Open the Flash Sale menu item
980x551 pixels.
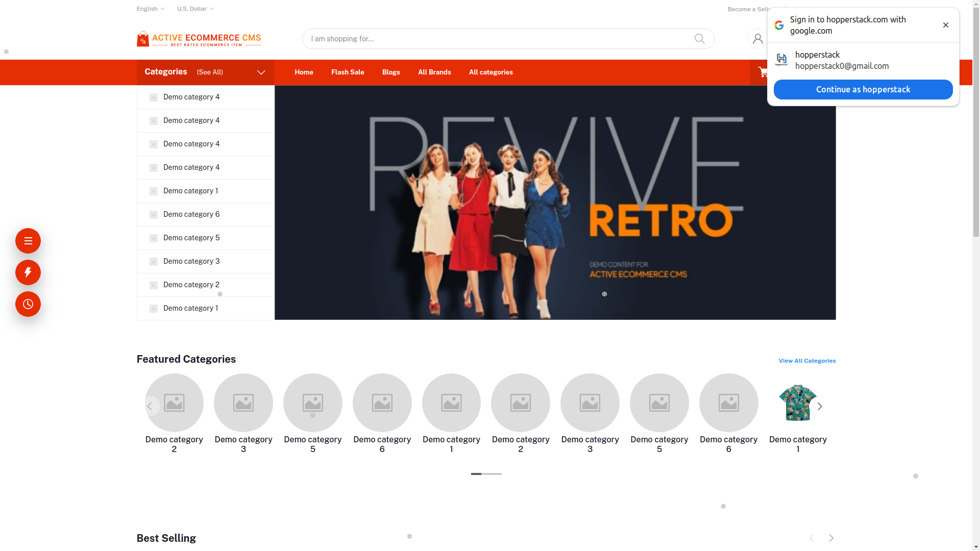tap(347, 72)
